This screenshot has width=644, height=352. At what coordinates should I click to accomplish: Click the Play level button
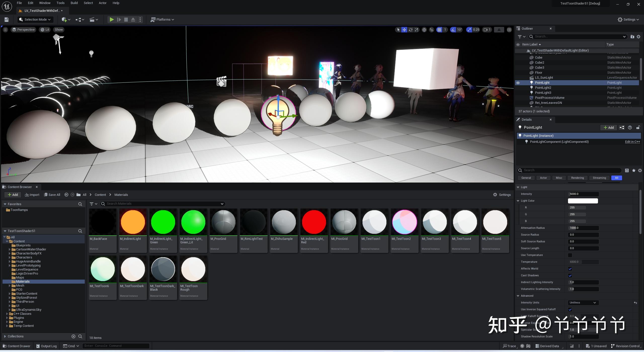tap(112, 19)
